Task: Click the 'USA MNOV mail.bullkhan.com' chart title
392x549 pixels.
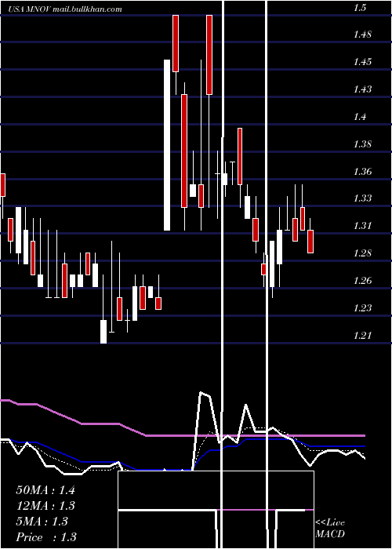Action: (65, 9)
